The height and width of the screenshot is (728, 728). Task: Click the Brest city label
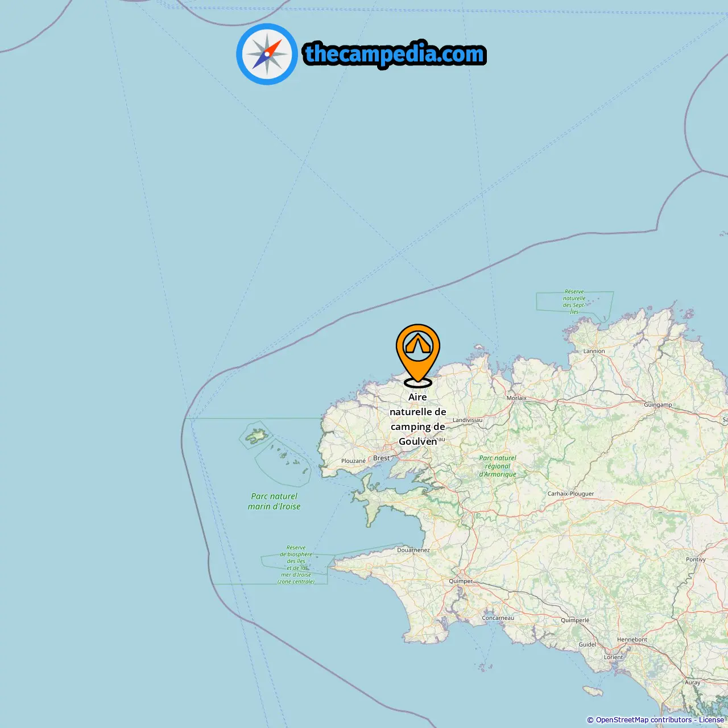382,458
